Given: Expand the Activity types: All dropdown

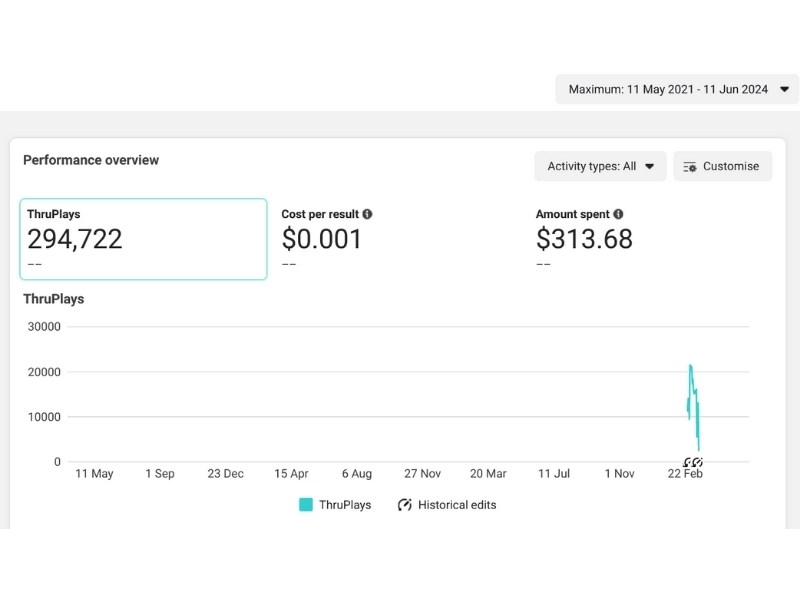Looking at the screenshot, I should (600, 166).
